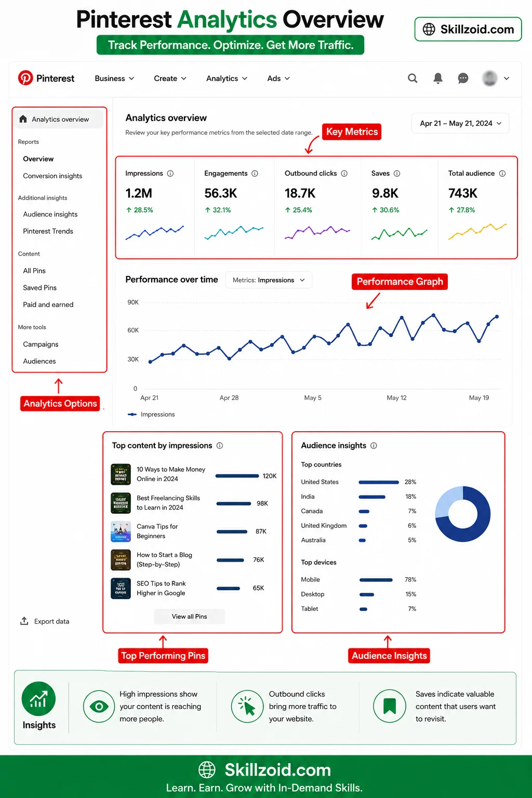Click the Total audience 743K value

pyautogui.click(x=463, y=193)
